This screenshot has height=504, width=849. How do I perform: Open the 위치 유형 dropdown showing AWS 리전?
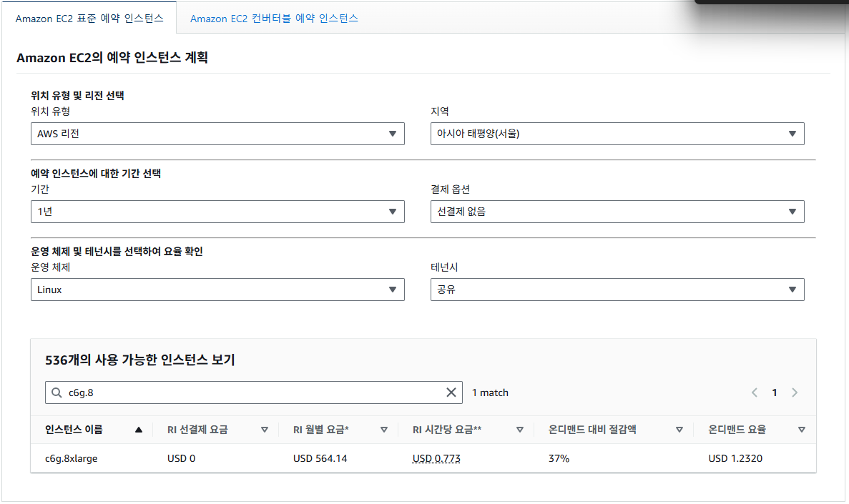click(x=217, y=134)
